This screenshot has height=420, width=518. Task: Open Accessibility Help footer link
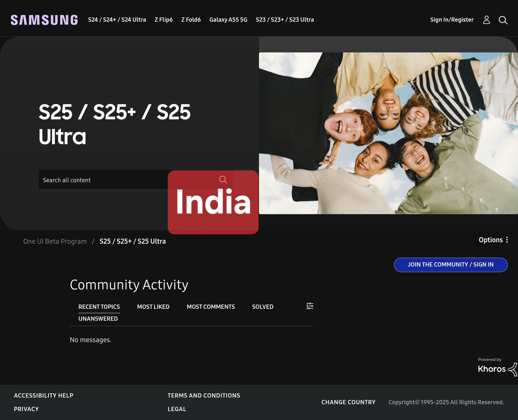click(44, 395)
